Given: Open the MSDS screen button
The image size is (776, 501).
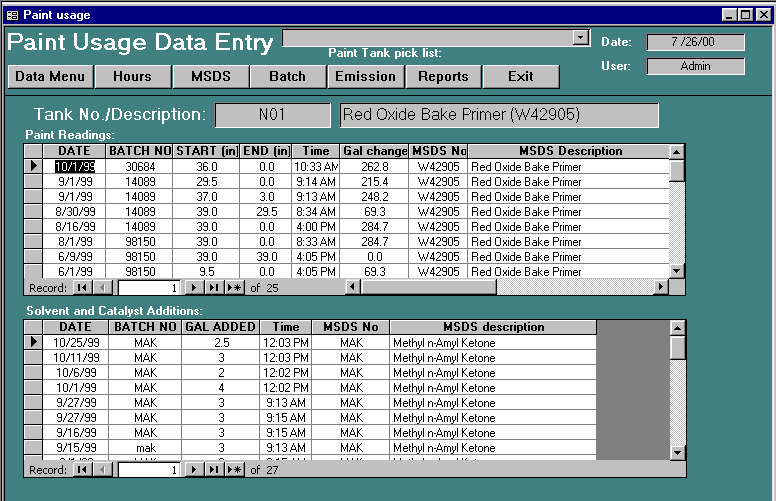Looking at the screenshot, I should click(x=211, y=77).
